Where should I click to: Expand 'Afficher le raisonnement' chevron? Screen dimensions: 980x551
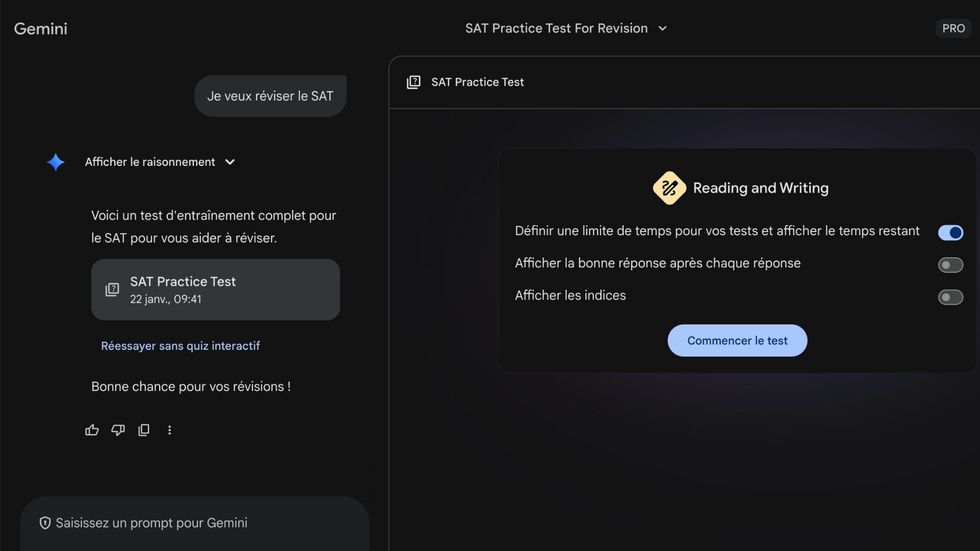pos(230,162)
